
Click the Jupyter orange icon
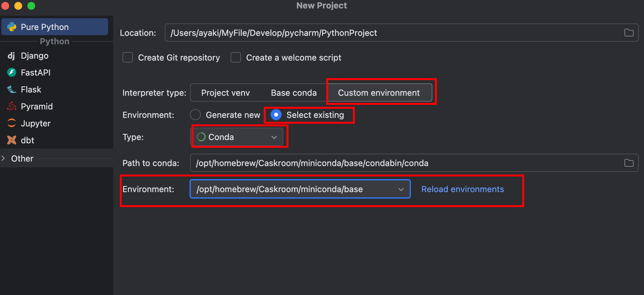click(12, 123)
